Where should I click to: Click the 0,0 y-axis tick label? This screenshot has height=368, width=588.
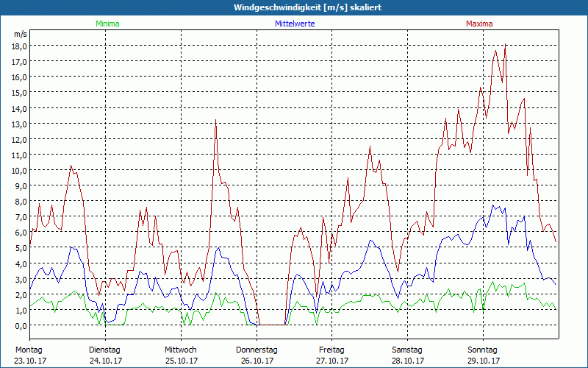tap(20, 325)
